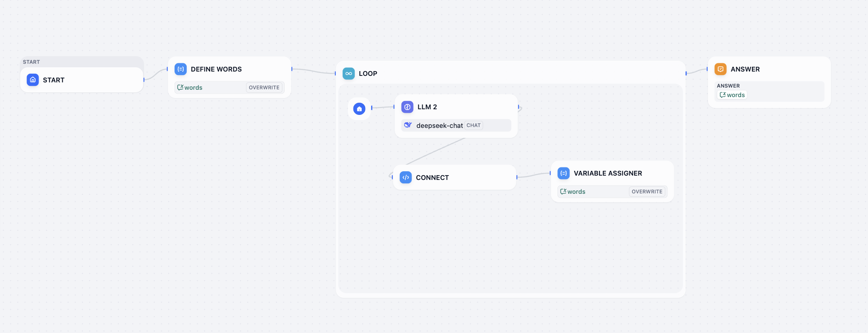Screen dimensions: 868x333
Task: Click the words variable in Variable Assigner
Action: pyautogui.click(x=573, y=192)
